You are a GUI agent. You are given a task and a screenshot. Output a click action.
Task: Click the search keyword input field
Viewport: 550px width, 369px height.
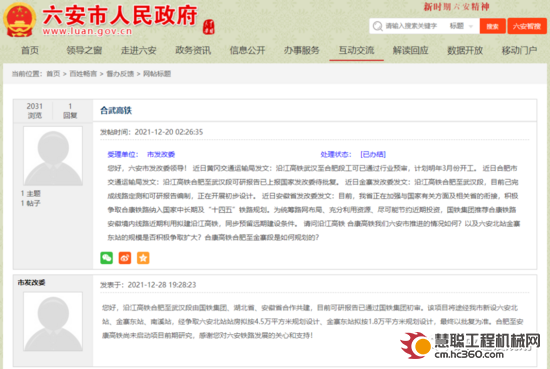[411, 26]
